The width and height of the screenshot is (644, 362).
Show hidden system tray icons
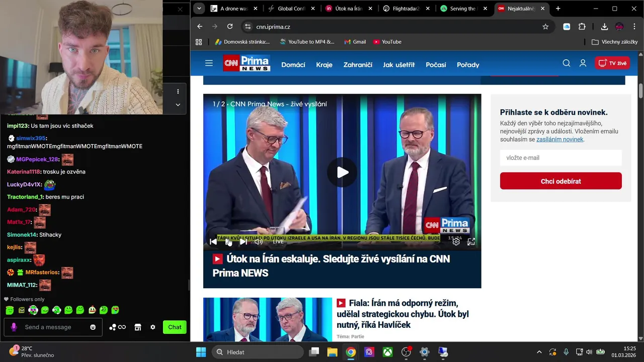539,352
